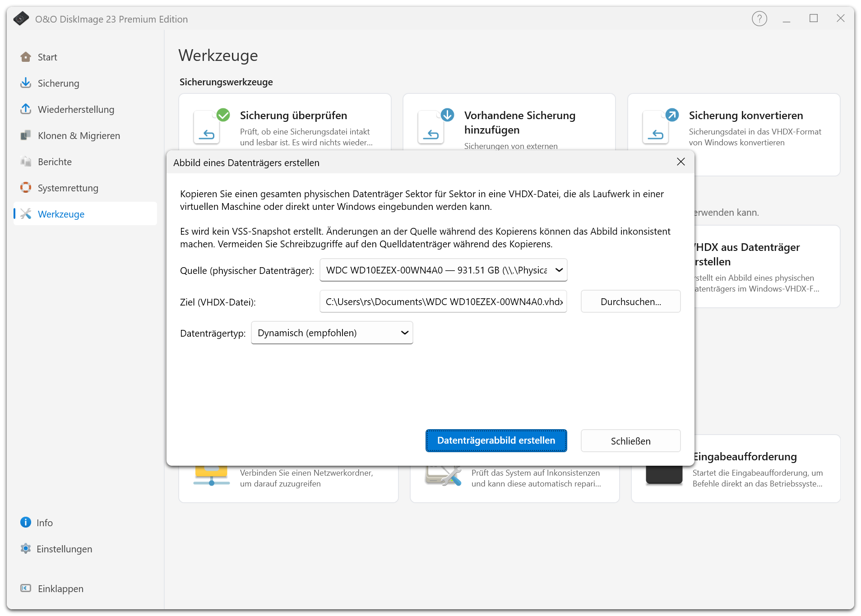Viewport: 861px width, 616px height.
Task: Close the Abbild eines Datenträgers erstellen dialog
Action: coord(681,162)
